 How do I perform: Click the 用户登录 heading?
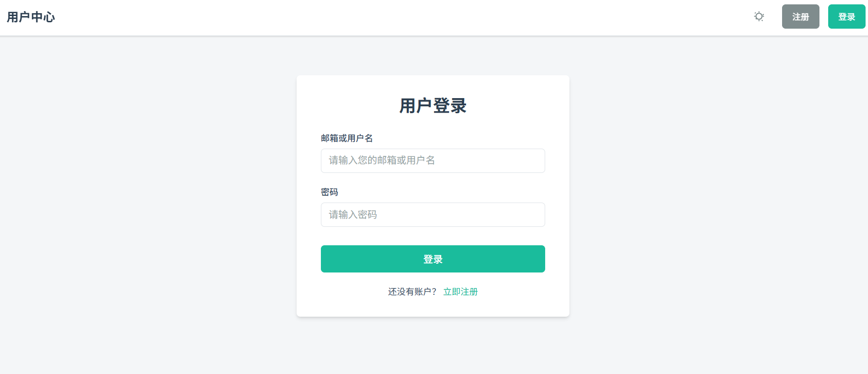[x=433, y=106]
